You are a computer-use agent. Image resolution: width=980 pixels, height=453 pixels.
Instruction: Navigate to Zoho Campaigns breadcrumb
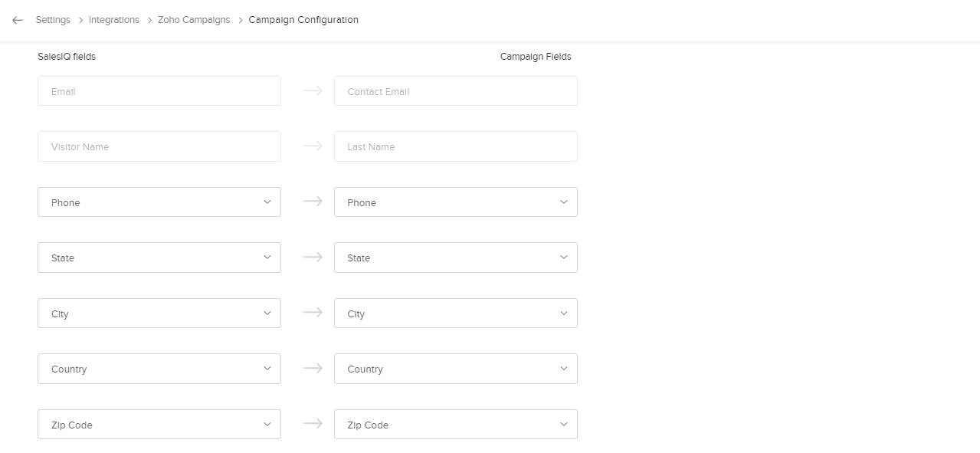click(x=194, y=20)
